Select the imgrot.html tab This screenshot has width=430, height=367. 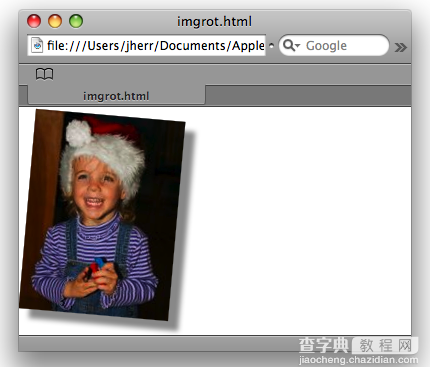(116, 96)
